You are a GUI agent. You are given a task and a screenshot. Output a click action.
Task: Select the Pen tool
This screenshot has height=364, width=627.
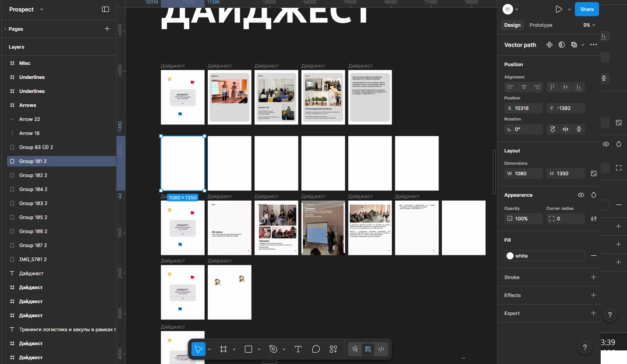coord(273,349)
